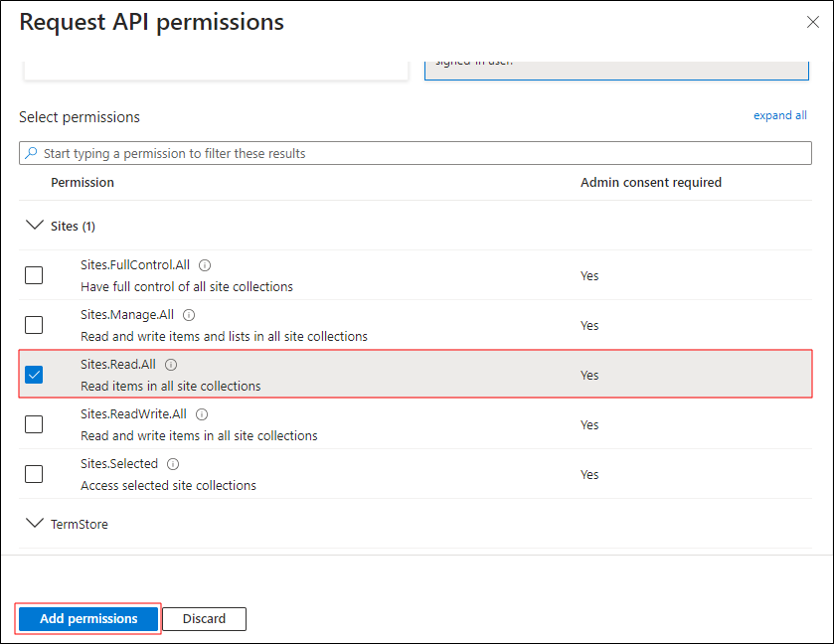This screenshot has width=834, height=644.
Task: Click the Permission column header
Action: (x=83, y=183)
